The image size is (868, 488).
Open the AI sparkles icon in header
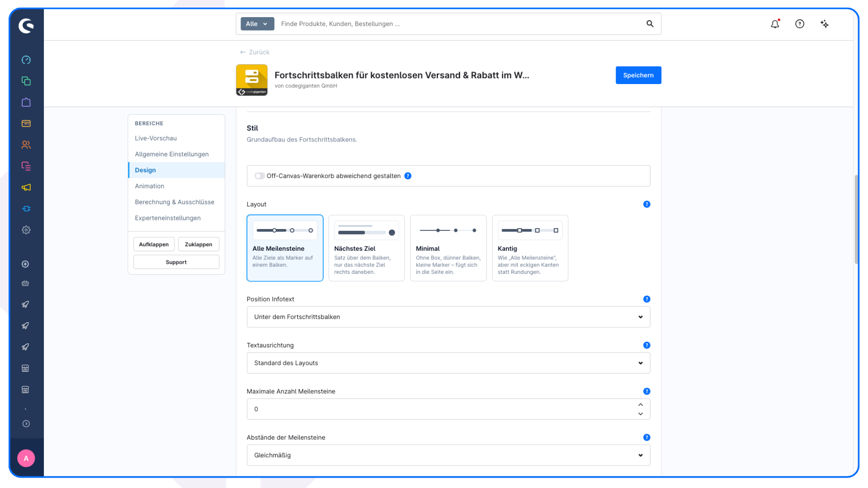825,24
